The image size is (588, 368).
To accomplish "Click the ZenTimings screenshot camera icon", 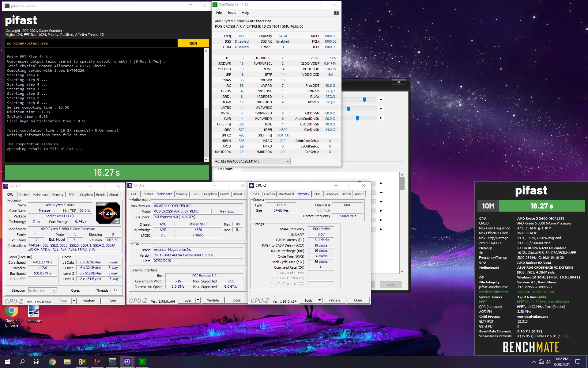I will (336, 13).
